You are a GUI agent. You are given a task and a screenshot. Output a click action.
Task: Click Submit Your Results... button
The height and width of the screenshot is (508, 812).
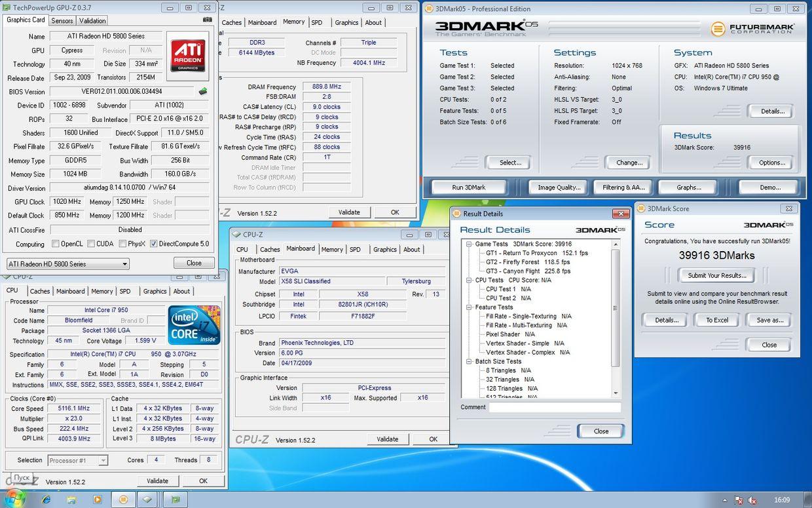coord(716,275)
